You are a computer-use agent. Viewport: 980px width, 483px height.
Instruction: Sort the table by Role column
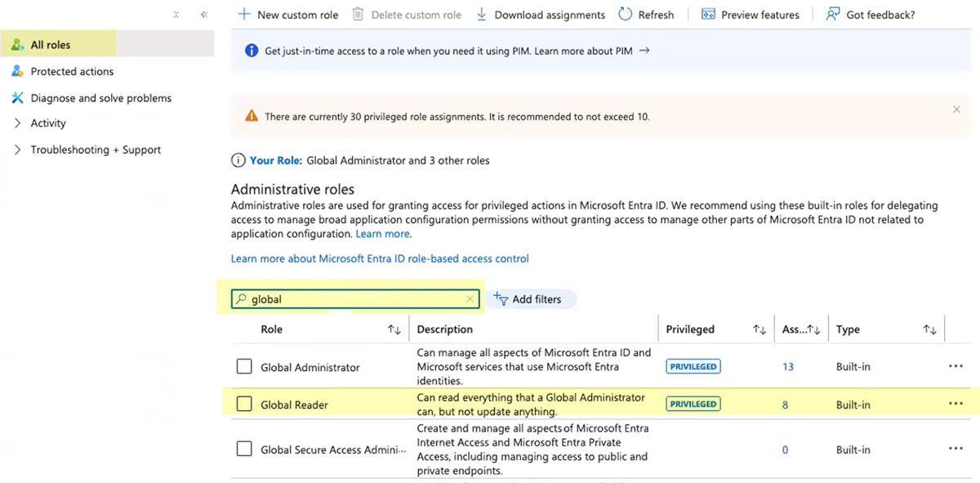394,329
